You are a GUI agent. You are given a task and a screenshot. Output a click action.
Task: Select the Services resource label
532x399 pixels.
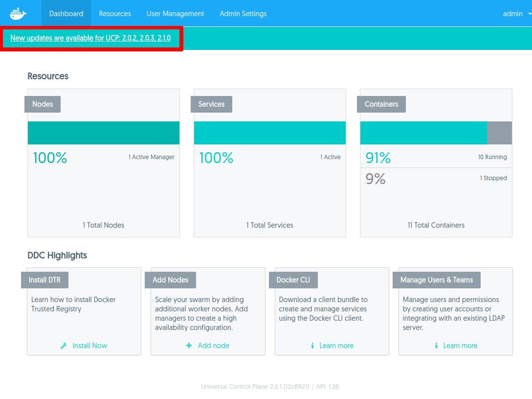point(211,104)
